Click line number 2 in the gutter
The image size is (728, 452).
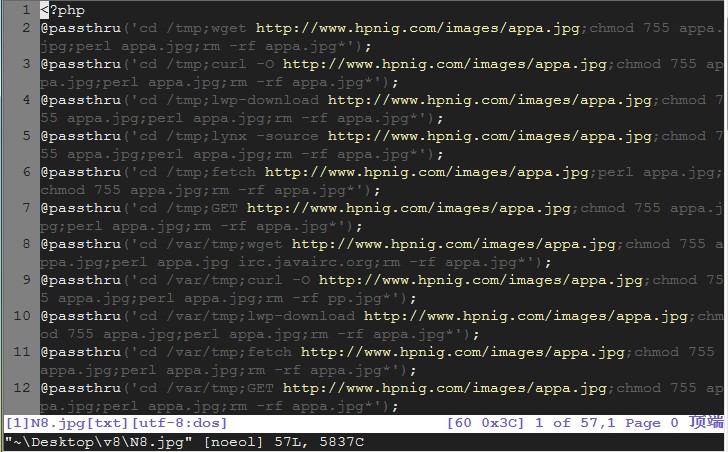26,28
